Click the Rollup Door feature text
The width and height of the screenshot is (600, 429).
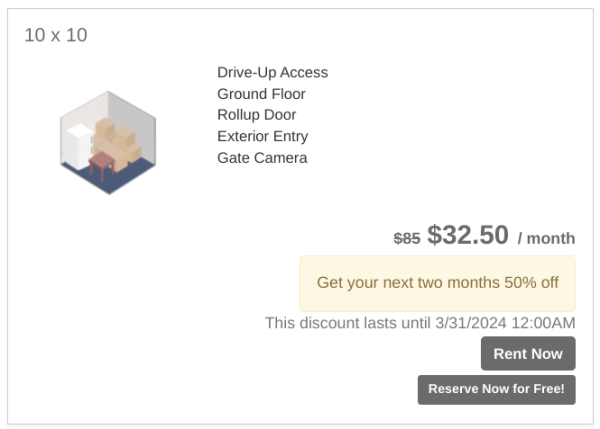coord(256,115)
